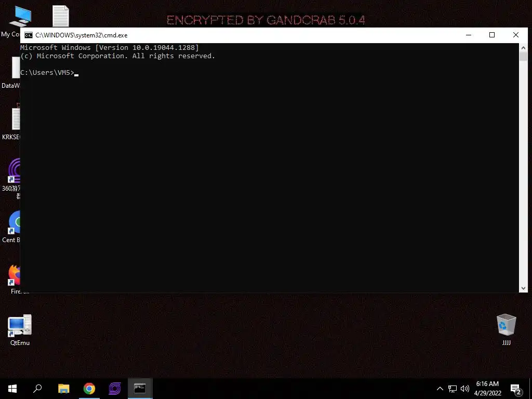Open the notification center icon

tap(516, 389)
